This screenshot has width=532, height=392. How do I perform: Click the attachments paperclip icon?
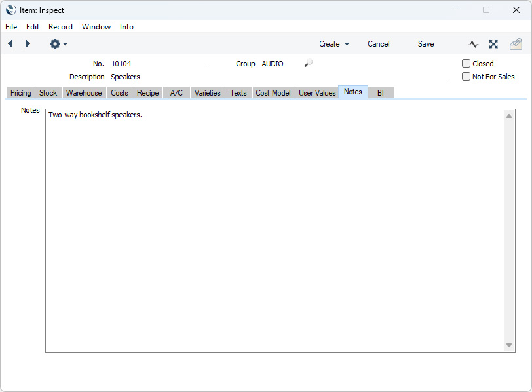coord(516,44)
